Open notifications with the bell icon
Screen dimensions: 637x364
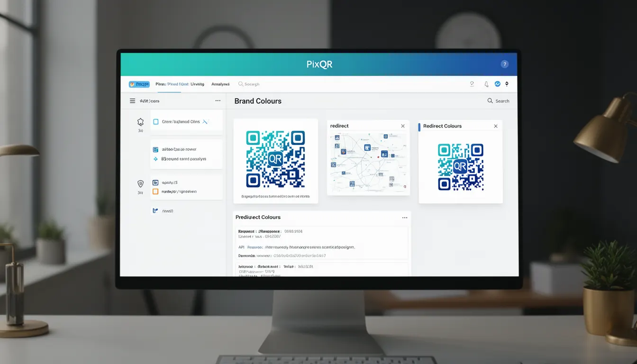486,84
